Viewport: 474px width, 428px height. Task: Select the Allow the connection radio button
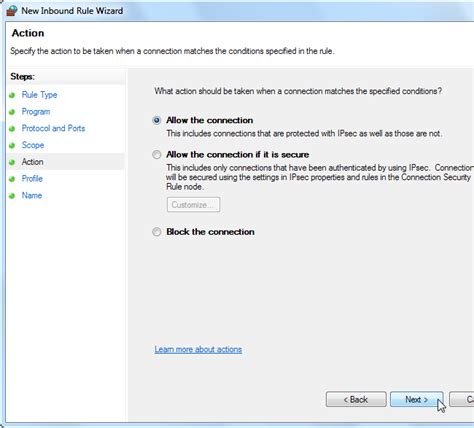(157, 120)
